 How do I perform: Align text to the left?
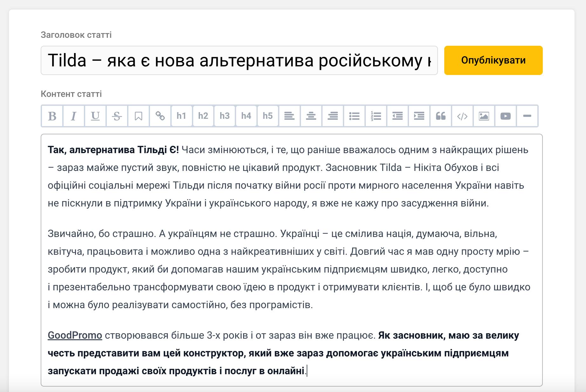click(290, 116)
